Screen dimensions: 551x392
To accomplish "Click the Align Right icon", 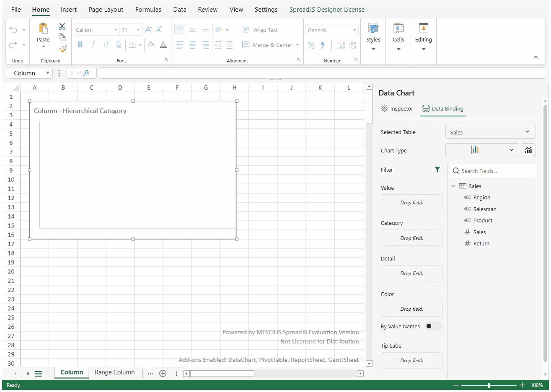I will [x=205, y=45].
